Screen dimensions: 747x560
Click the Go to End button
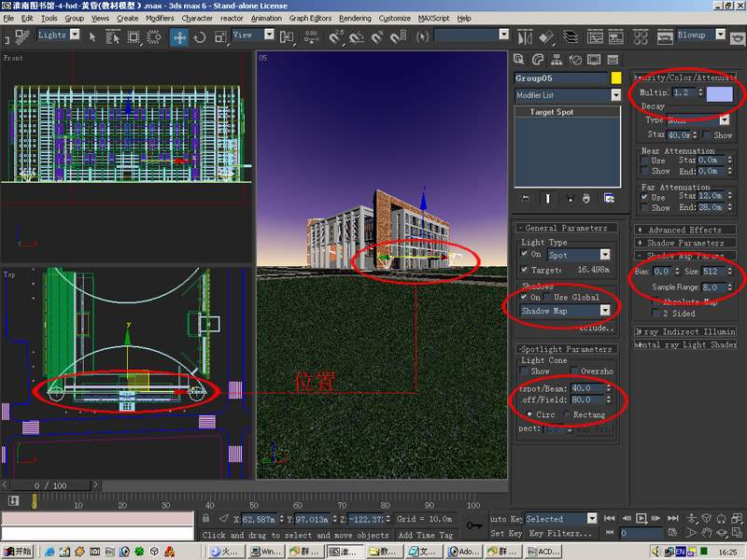(672, 518)
